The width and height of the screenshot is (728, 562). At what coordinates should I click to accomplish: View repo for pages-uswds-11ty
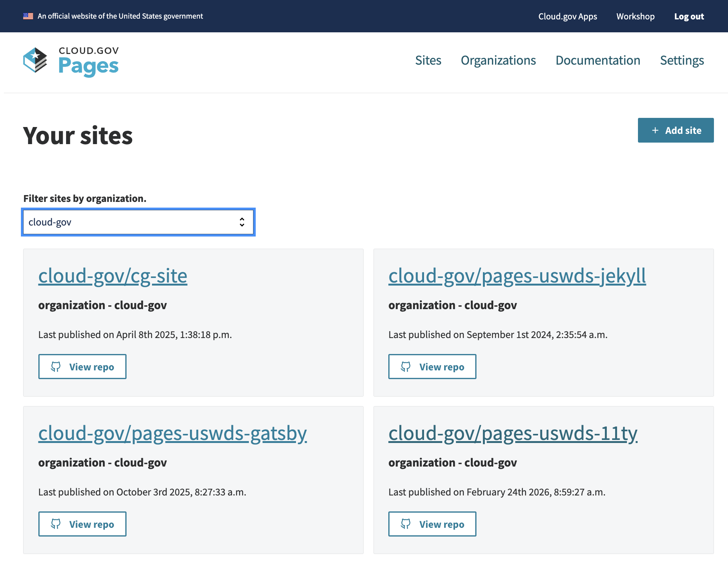[x=432, y=524]
